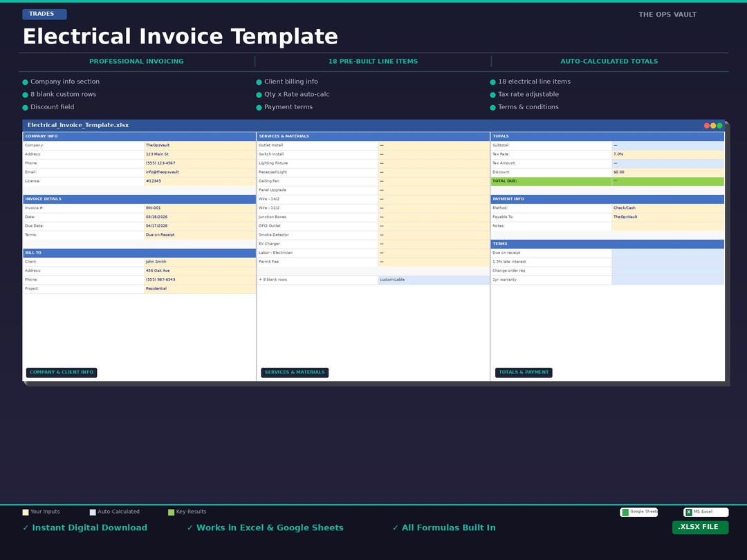Click the TOTALS section header
Screen dimensions: 747x560
point(607,136)
